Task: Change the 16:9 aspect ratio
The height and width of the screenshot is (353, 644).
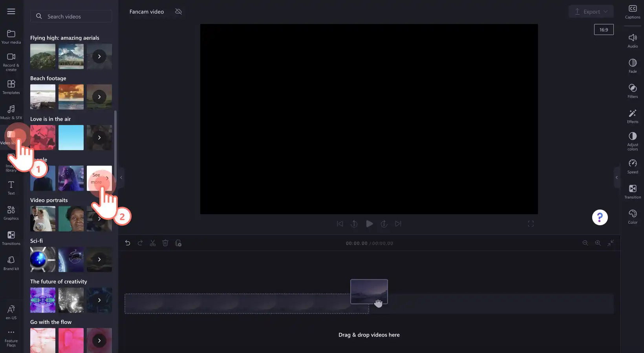Action: 604,29
